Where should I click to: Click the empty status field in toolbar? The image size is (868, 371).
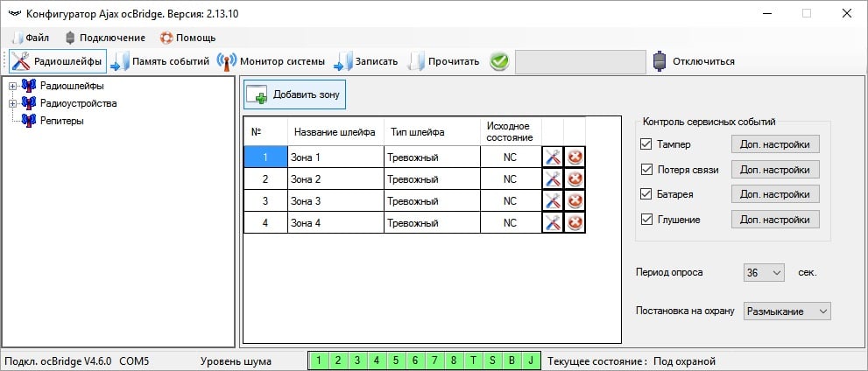(x=580, y=62)
